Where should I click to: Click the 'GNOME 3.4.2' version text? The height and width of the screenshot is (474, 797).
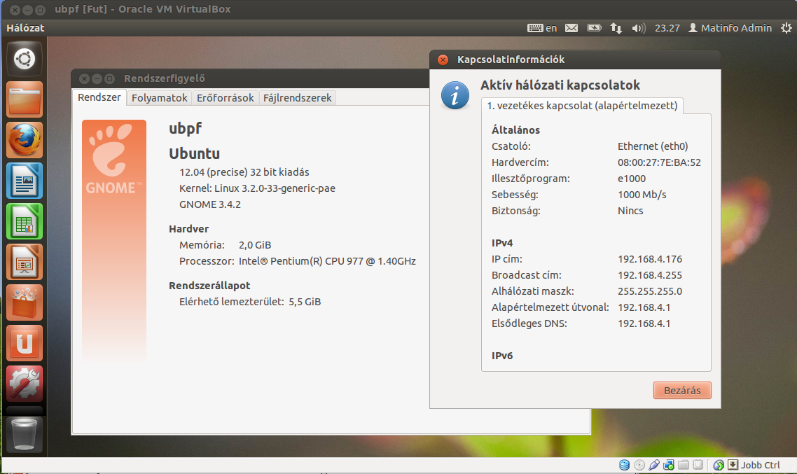click(x=210, y=205)
